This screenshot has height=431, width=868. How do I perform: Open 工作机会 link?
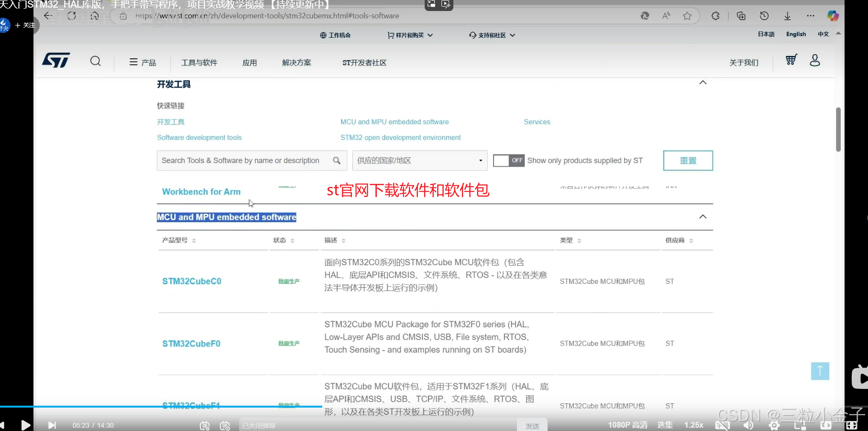click(x=335, y=35)
